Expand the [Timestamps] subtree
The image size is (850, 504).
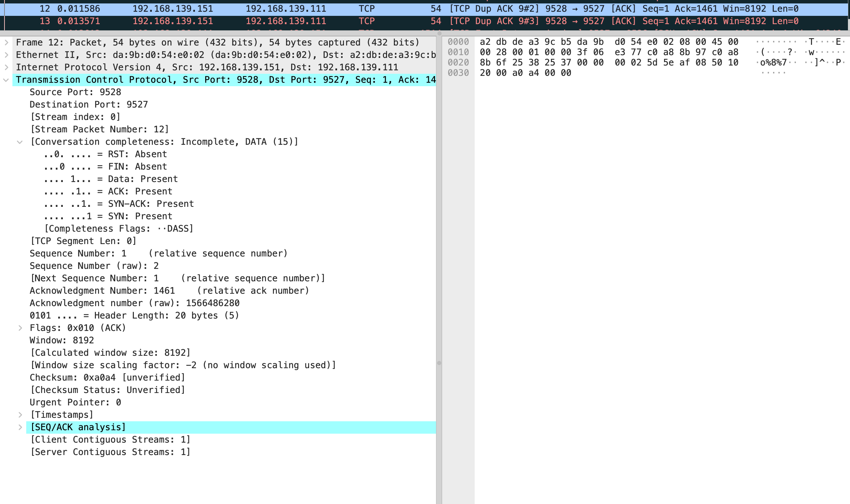20,415
